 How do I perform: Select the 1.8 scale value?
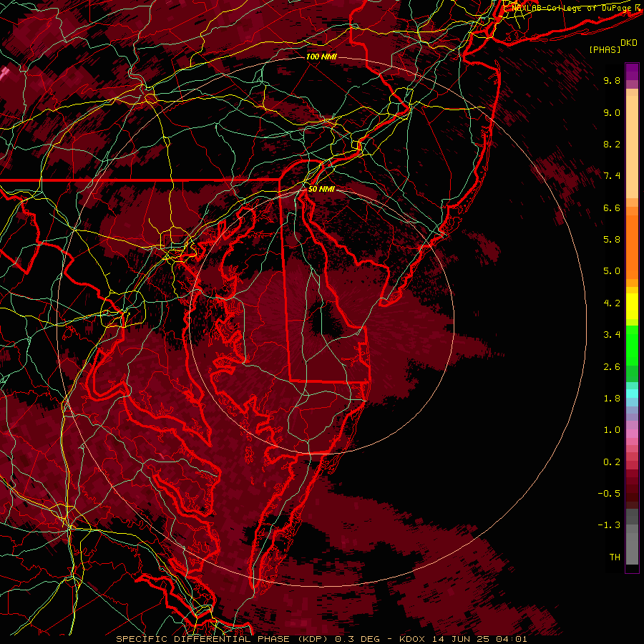(612, 399)
